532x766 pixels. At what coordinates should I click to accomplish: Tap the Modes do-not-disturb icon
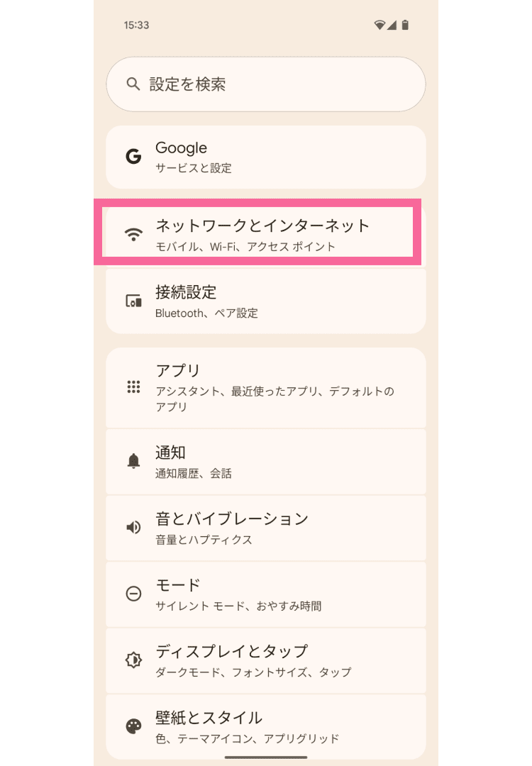(x=133, y=594)
